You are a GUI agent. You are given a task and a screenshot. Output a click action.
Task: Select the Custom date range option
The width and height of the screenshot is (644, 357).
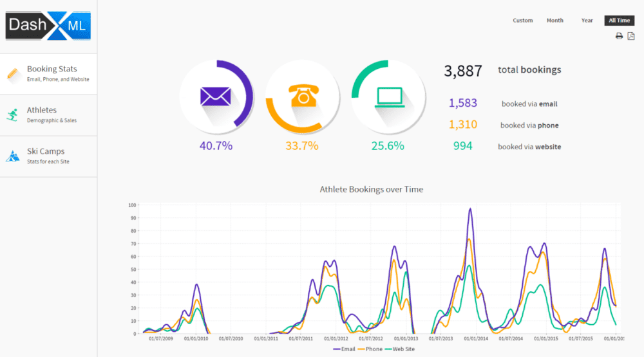tap(522, 21)
